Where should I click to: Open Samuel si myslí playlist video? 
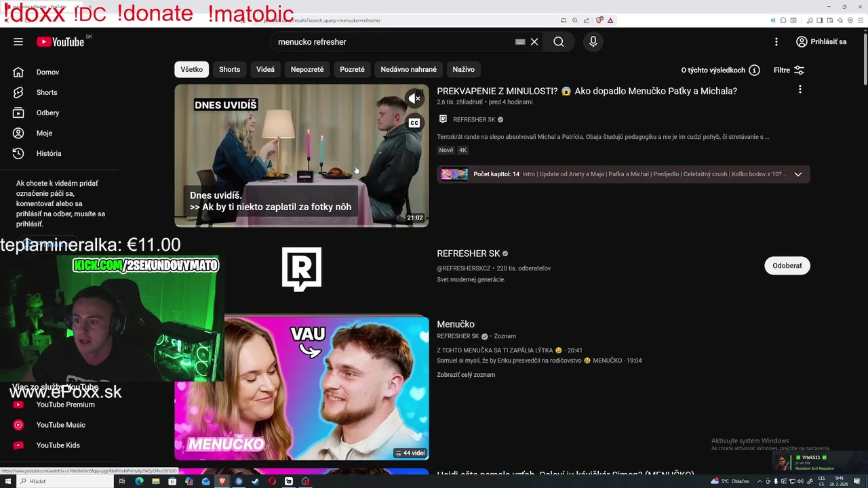click(x=539, y=361)
